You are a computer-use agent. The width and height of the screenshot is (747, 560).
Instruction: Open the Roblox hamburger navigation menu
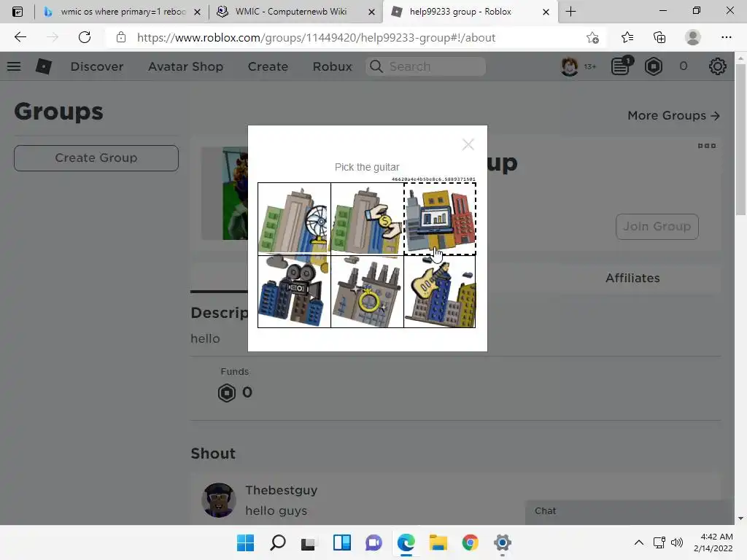click(x=14, y=66)
